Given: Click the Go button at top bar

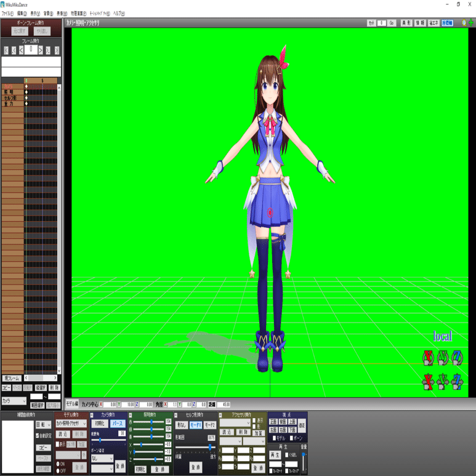Looking at the screenshot, I should [x=392, y=23].
